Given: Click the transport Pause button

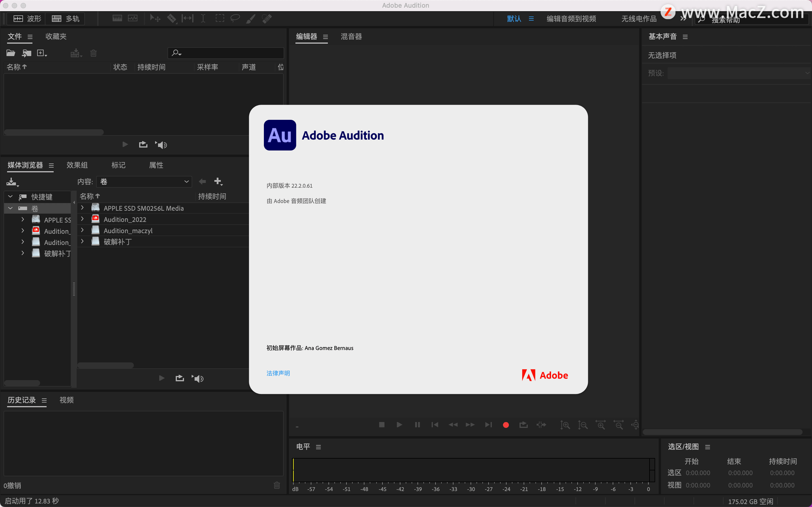Looking at the screenshot, I should coord(417,424).
